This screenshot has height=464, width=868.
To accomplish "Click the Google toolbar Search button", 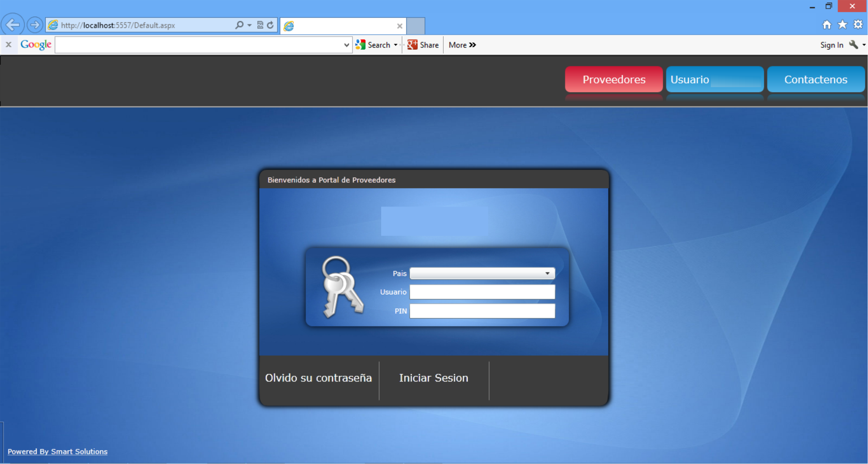I will 373,45.
